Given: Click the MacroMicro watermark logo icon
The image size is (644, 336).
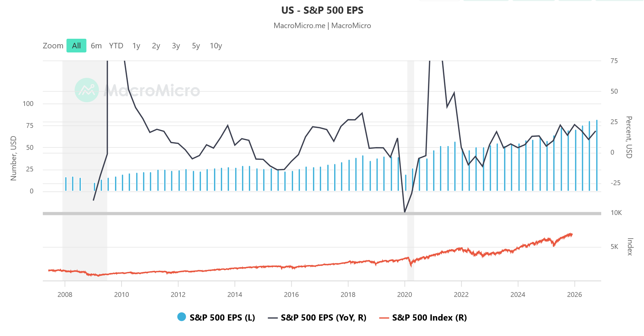Looking at the screenshot, I should (x=87, y=90).
